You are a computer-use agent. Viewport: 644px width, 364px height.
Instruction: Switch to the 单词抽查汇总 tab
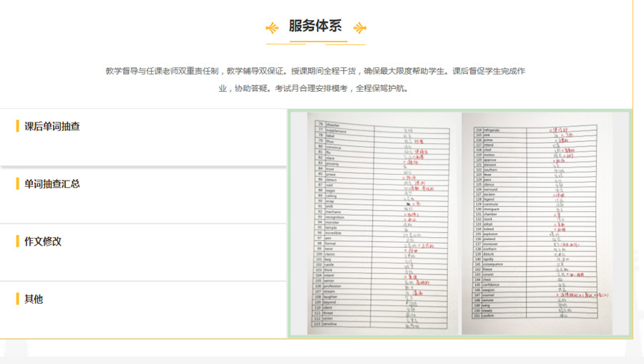pos(52,184)
